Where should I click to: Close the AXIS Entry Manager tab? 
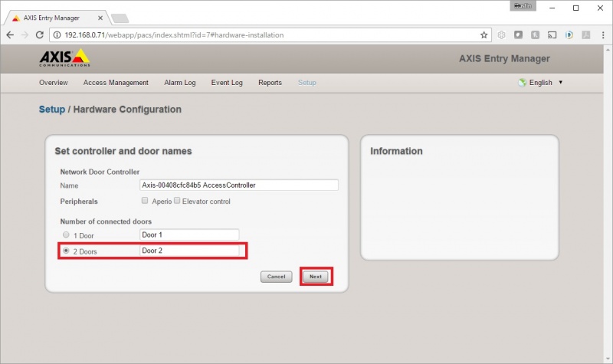[100, 18]
